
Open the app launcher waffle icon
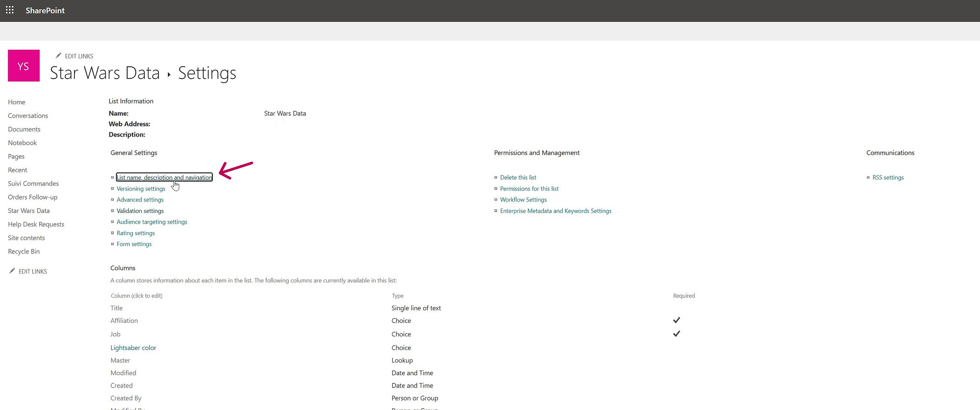click(x=10, y=10)
